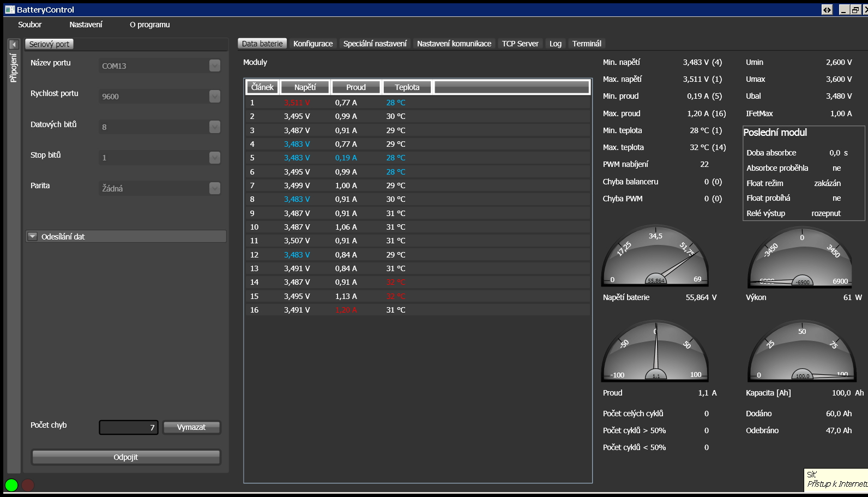
Task: Expand the Odesílání dat section
Action: pos(33,236)
